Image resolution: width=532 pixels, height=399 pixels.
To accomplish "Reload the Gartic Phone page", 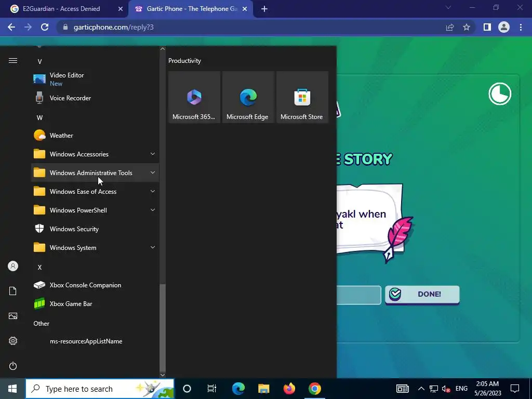I will [45, 27].
